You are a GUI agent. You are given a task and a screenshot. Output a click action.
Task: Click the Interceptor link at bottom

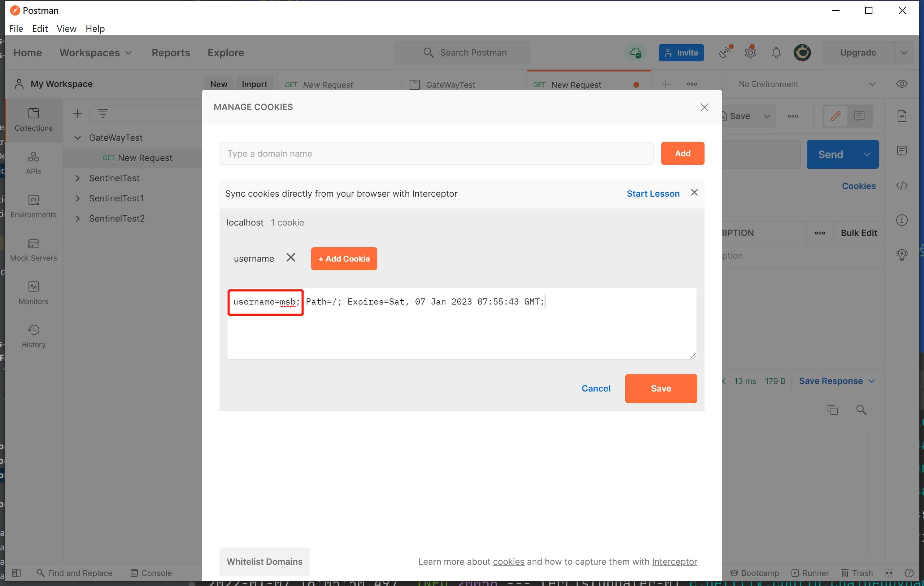[x=674, y=561]
